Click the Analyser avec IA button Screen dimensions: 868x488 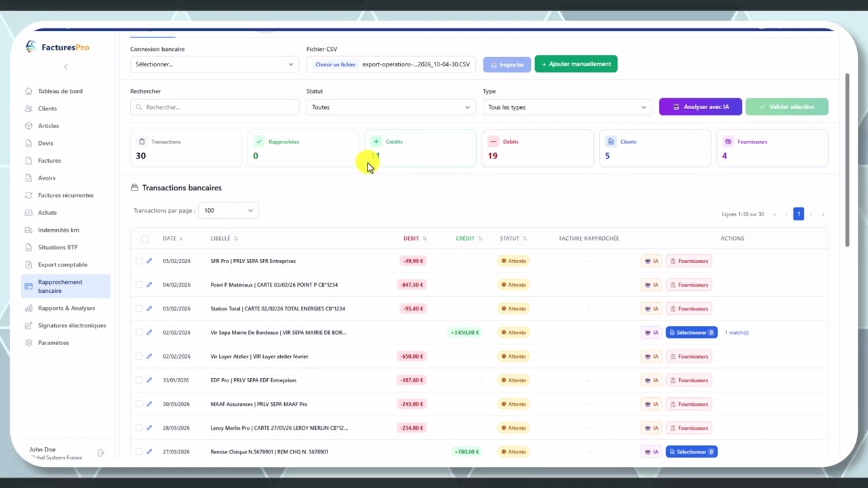pos(701,107)
